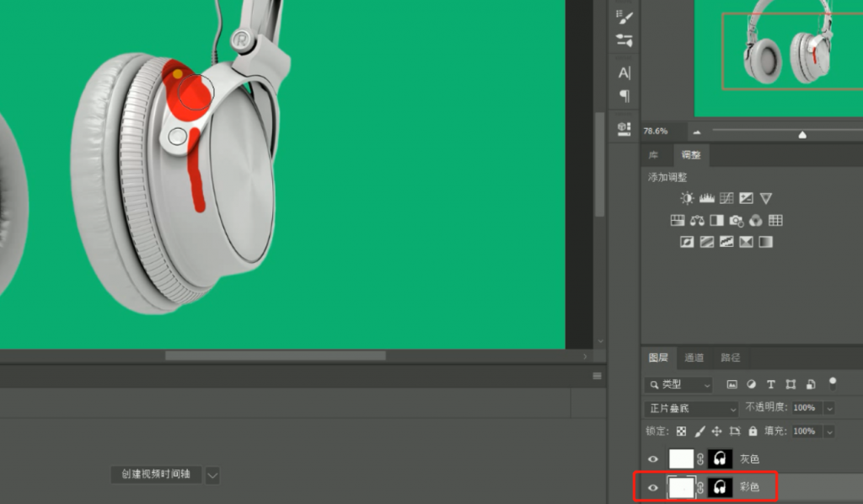Toggle the layer filtering switch
The height and width of the screenshot is (504, 863).
point(833,383)
